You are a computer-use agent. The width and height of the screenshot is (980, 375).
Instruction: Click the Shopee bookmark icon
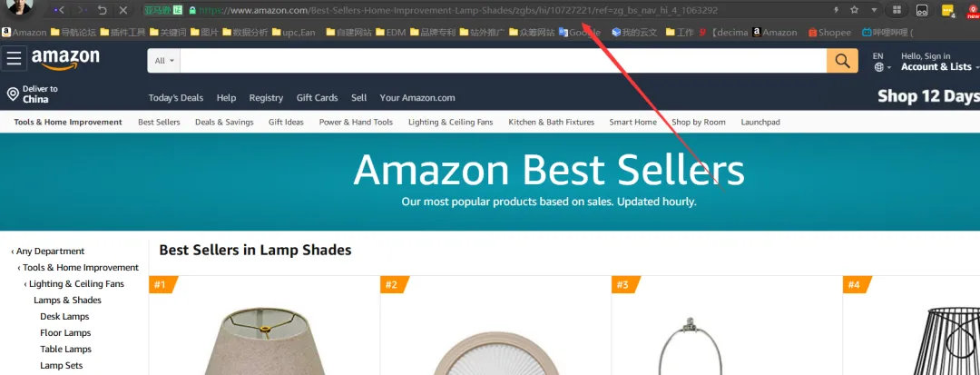812,33
